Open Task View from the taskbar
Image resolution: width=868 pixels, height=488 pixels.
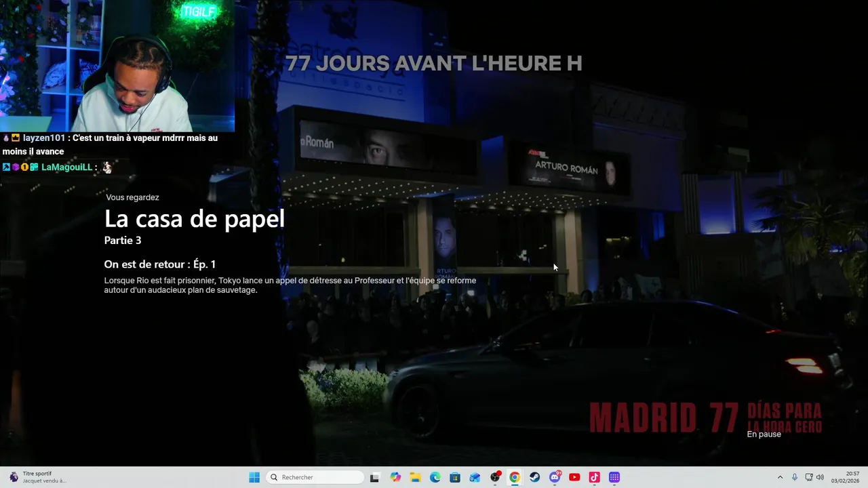[x=374, y=477]
